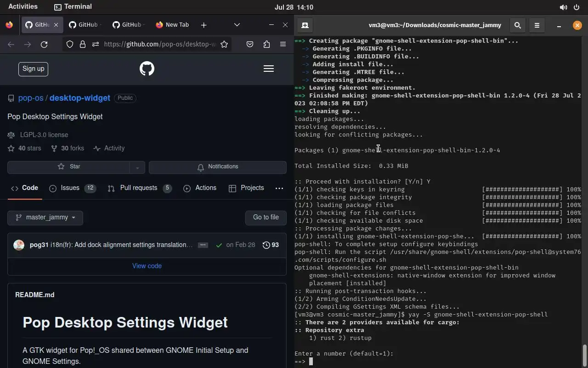Open the Pull requests tab
Image resolution: width=588 pixels, height=368 pixels.
coord(140,188)
